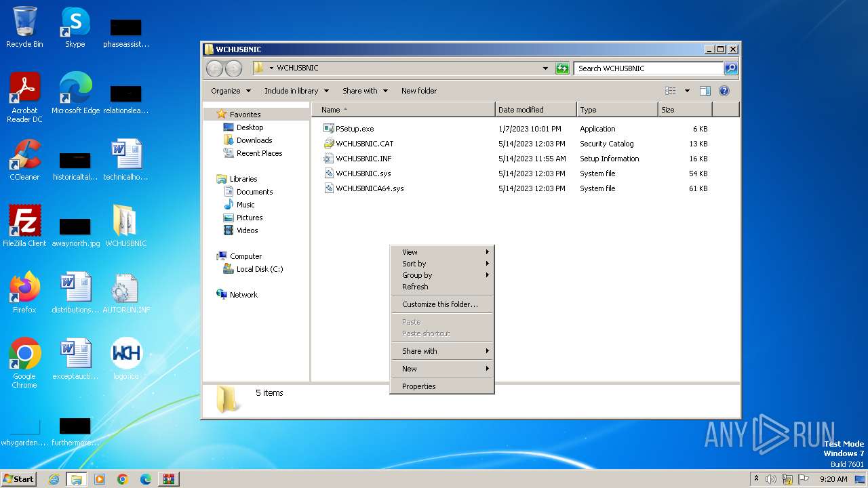Open the address bar history dropdown
The height and width of the screenshot is (488, 868).
tap(545, 68)
